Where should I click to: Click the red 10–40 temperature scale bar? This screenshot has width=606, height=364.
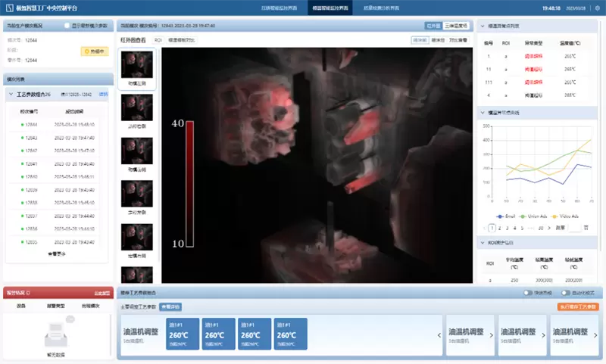(189, 182)
